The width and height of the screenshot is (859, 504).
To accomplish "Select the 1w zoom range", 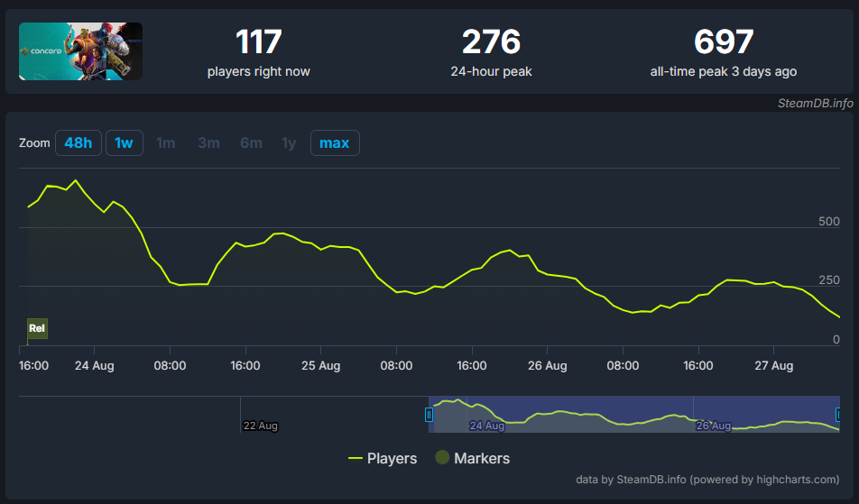I will pyautogui.click(x=125, y=143).
